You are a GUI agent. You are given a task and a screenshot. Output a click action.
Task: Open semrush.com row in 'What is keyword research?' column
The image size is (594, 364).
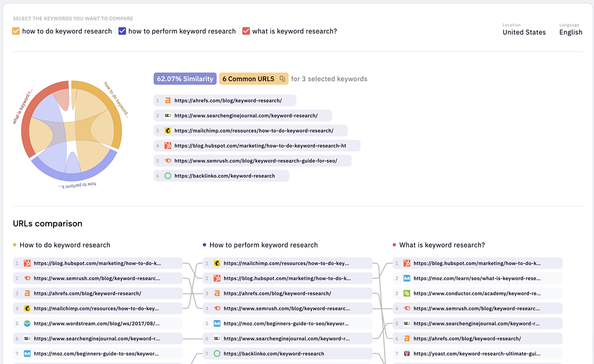[477, 308]
